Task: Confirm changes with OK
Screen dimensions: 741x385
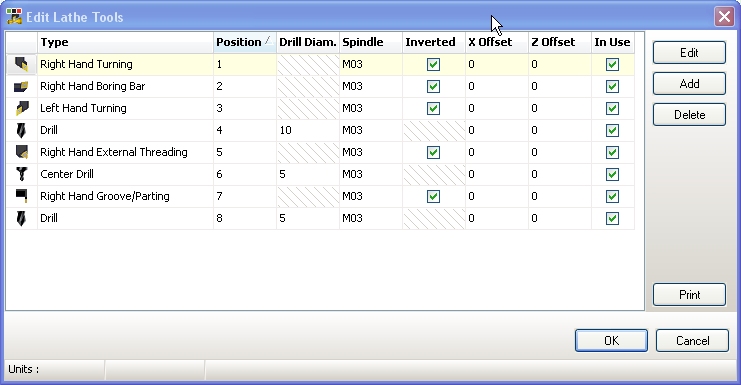Action: click(611, 341)
